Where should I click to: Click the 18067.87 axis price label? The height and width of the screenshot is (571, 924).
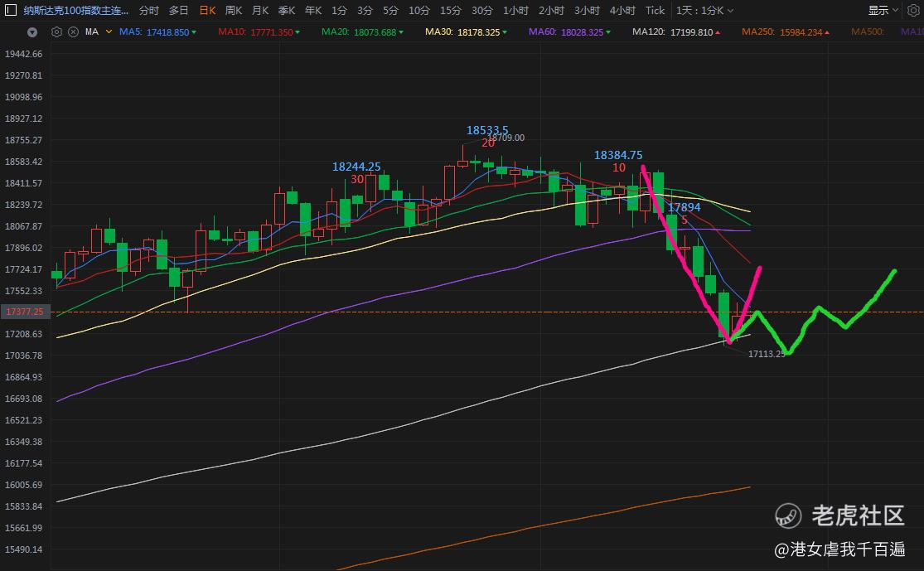point(23,226)
